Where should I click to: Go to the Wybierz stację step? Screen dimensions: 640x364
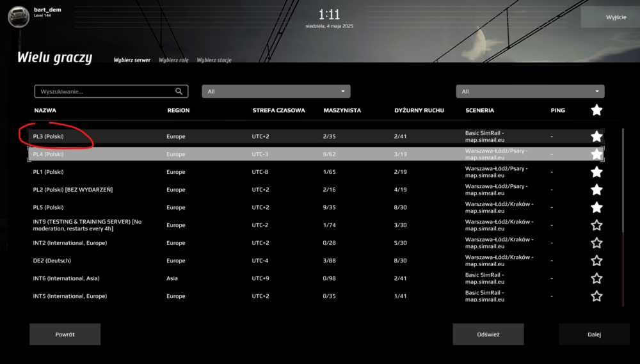tap(214, 60)
